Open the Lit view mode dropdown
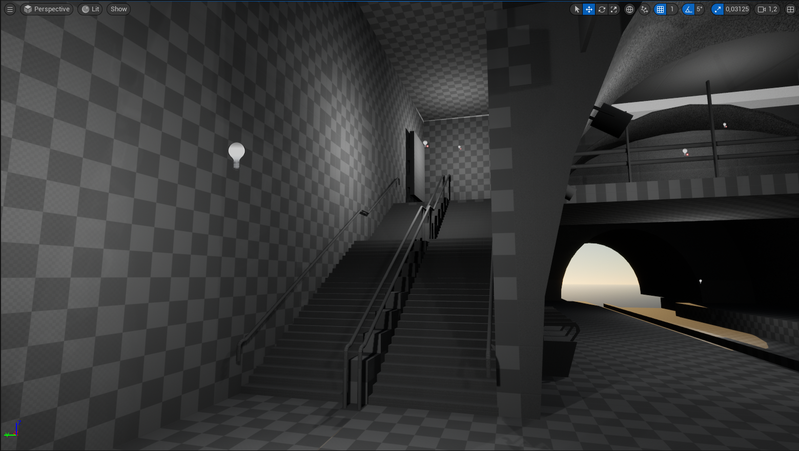The image size is (799, 451). click(x=90, y=9)
